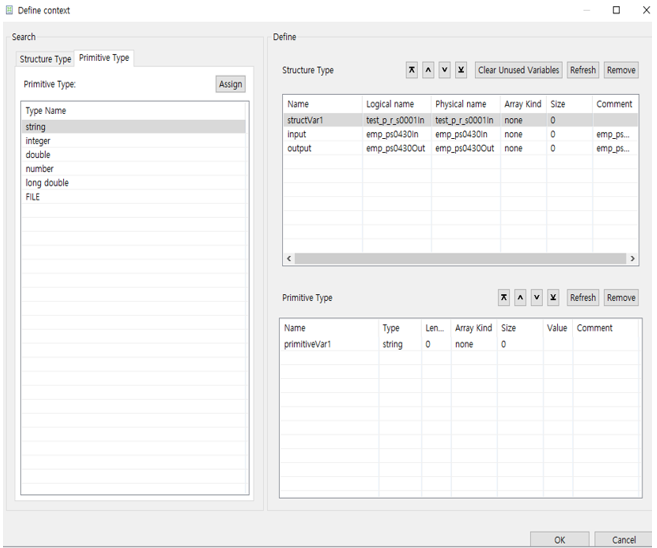Click the Assign button
Screen dimensions: 657x548
[x=230, y=84]
